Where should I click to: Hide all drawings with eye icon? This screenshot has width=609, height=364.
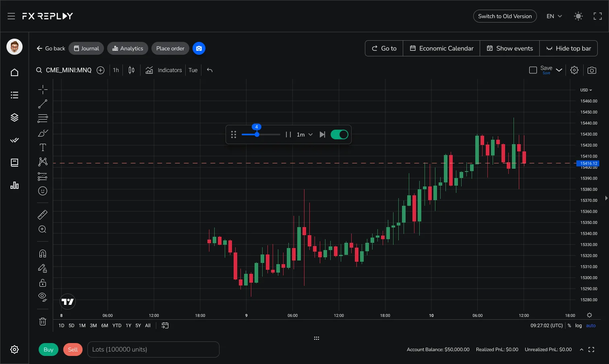(43, 297)
